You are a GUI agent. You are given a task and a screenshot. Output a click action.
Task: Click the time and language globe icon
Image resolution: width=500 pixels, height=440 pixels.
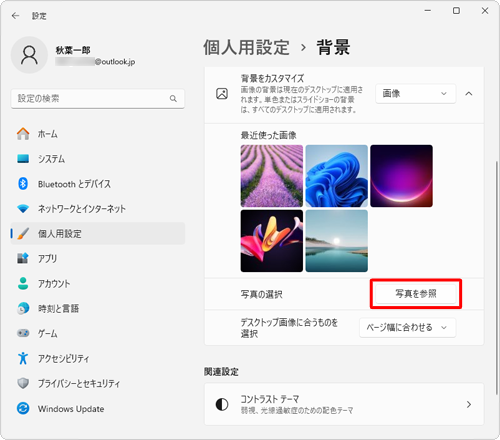[23, 308]
